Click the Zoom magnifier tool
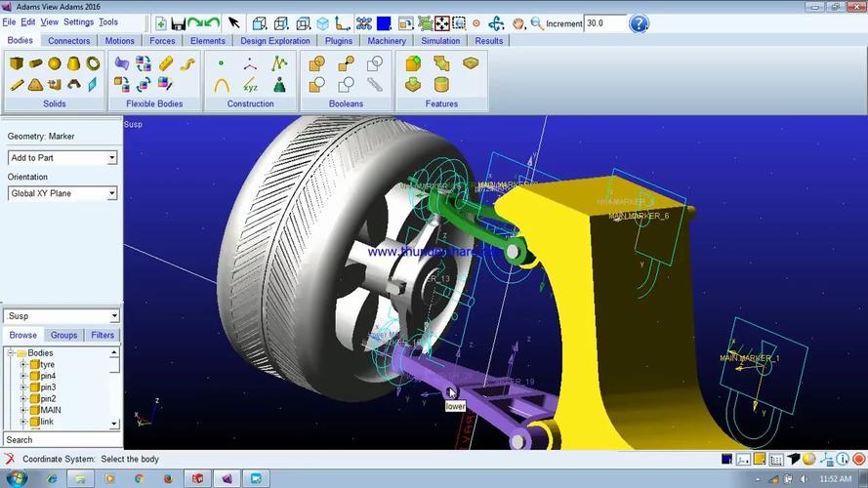868x488 pixels. point(536,23)
